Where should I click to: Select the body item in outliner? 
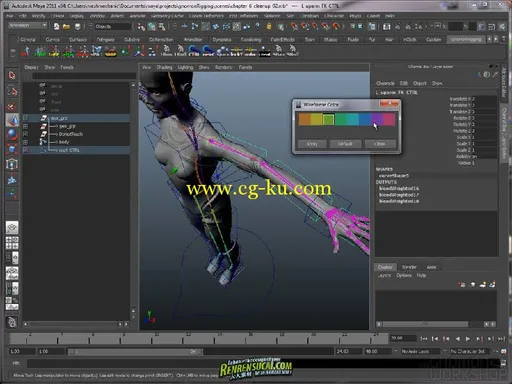[64, 142]
